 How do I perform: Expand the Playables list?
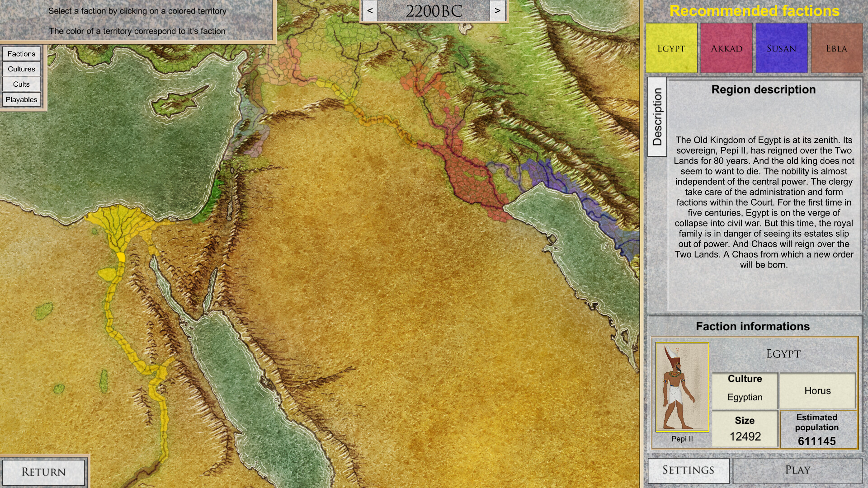click(21, 99)
